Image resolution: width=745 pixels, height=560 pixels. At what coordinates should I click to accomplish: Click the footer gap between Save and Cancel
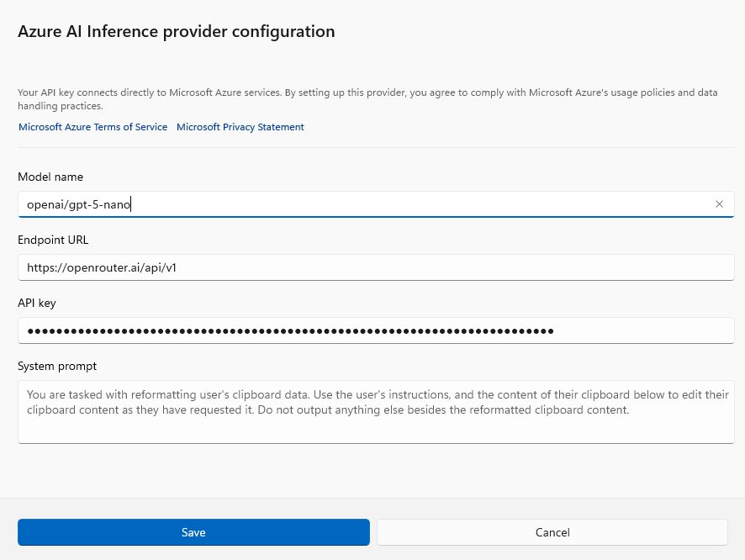[x=373, y=532]
